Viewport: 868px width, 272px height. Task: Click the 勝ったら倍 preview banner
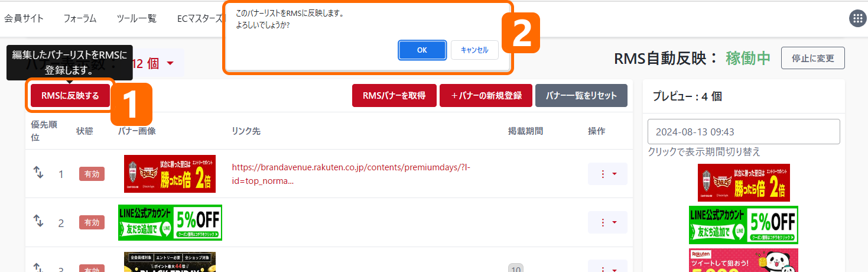(x=744, y=183)
